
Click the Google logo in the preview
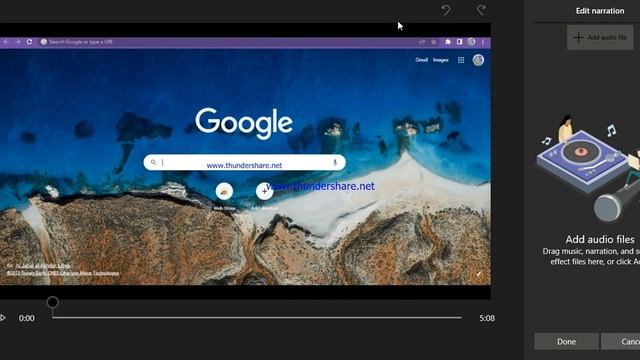244,123
